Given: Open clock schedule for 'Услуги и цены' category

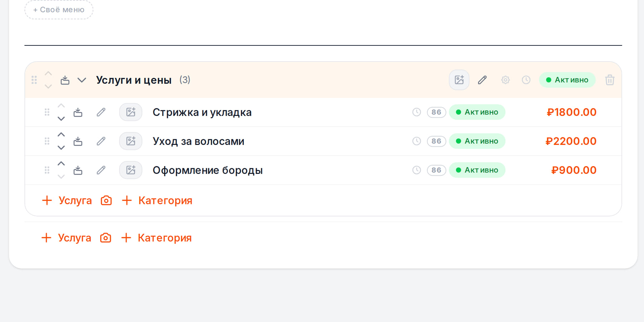Looking at the screenshot, I should [526, 80].
